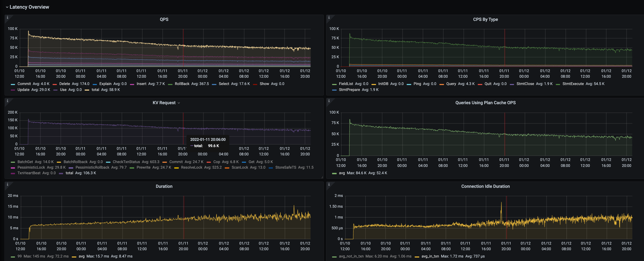Click the info icon on the Duration panel
This screenshot has width=644, height=261.
click(7, 185)
